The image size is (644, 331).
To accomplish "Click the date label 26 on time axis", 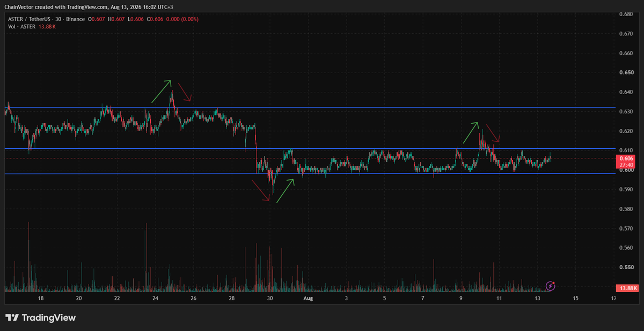I will (x=193, y=298).
